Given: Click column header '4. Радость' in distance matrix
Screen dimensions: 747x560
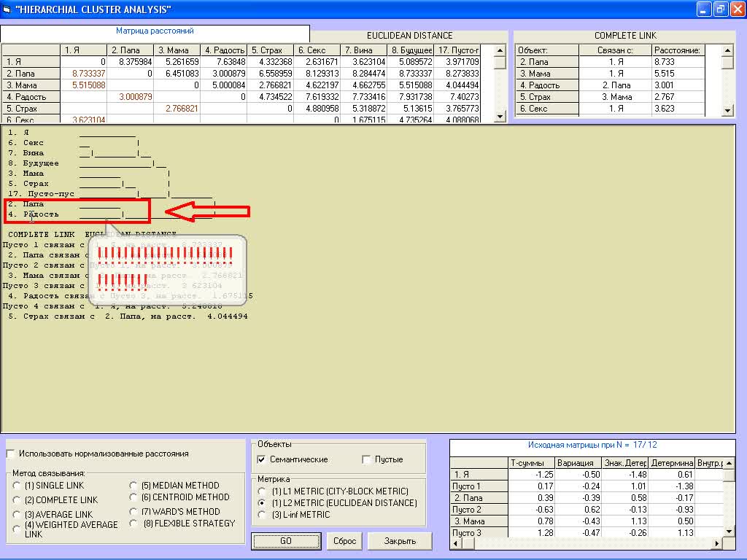Looking at the screenshot, I should point(224,50).
